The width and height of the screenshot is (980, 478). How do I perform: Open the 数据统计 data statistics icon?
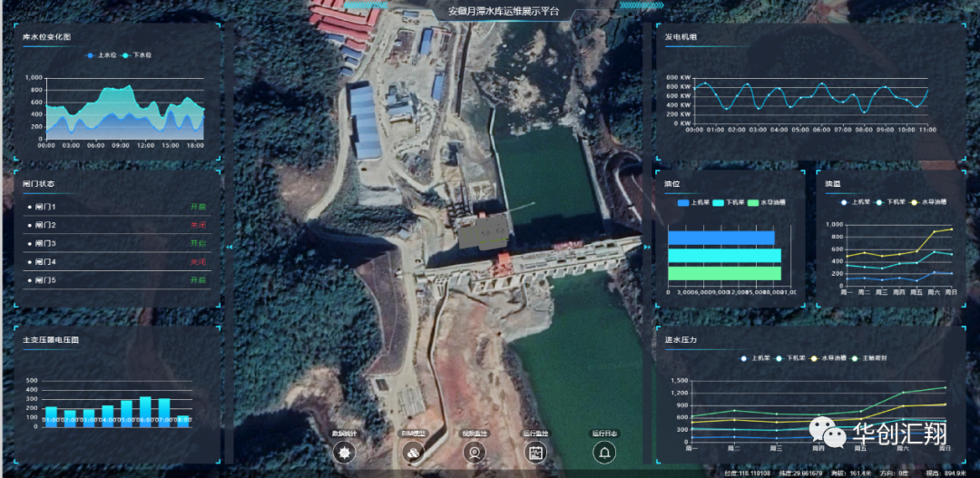[344, 452]
